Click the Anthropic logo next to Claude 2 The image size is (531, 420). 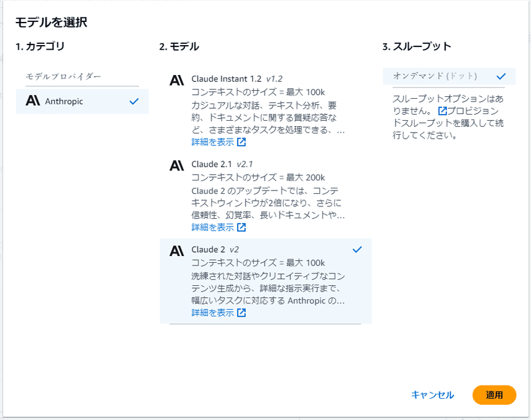click(x=177, y=250)
